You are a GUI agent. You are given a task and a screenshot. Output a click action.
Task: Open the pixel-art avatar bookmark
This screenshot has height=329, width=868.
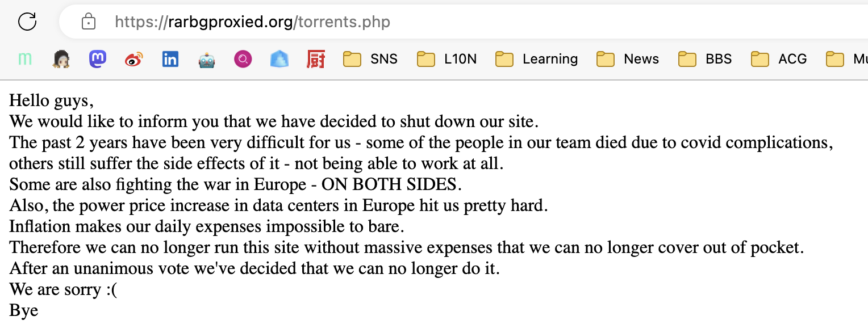[61, 59]
